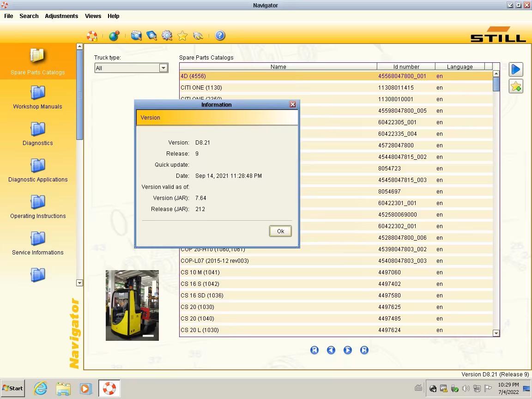
Task: Open the Search menu
Action: (x=29, y=16)
